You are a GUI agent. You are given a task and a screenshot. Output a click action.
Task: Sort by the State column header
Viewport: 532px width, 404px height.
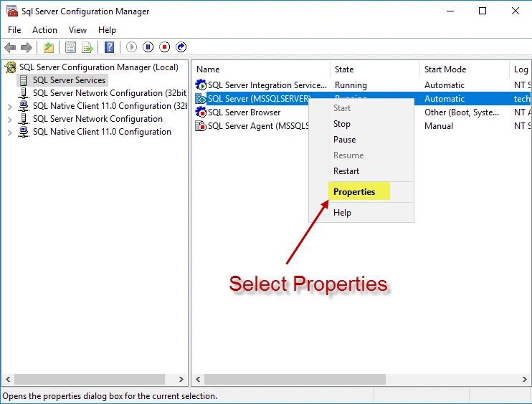(x=374, y=69)
